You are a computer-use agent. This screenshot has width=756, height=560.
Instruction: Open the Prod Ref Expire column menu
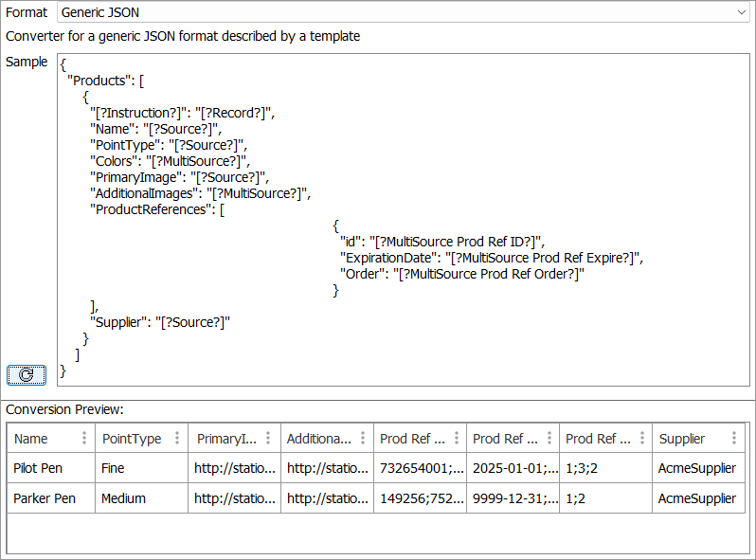pos(549,439)
